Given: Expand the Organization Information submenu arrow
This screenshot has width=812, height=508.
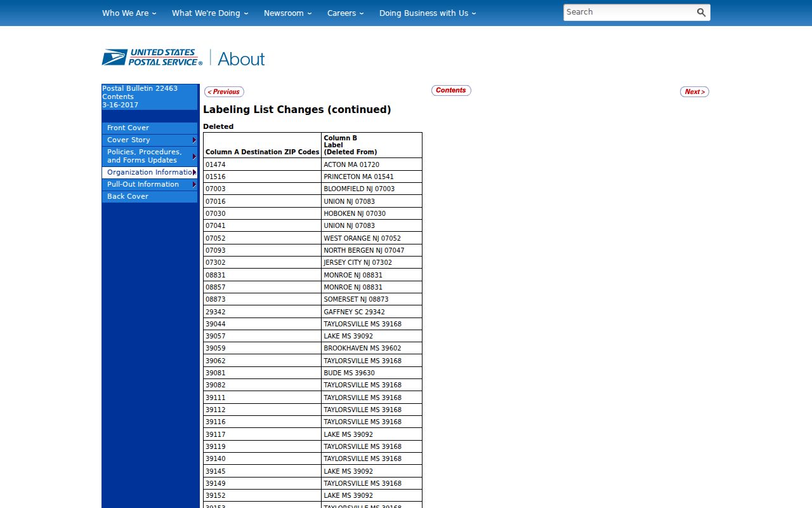Looking at the screenshot, I should pyautogui.click(x=194, y=172).
